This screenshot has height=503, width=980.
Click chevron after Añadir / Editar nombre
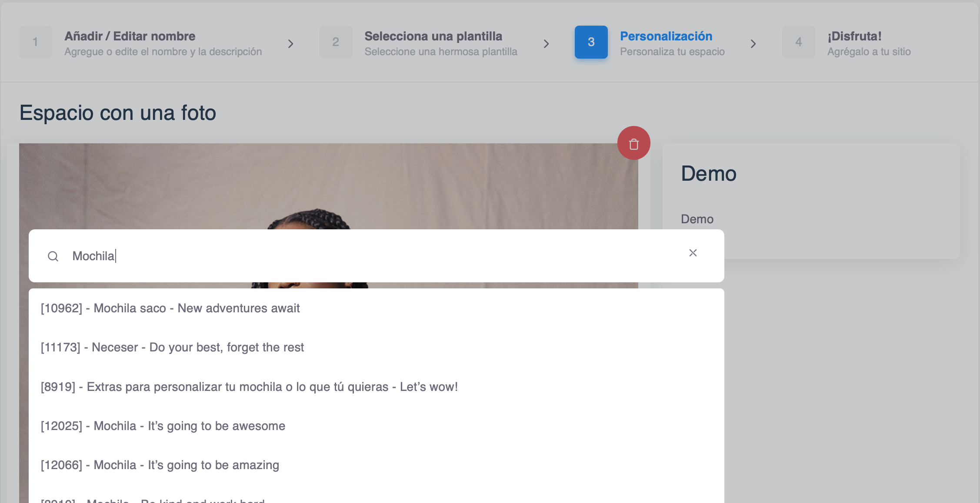coord(291,44)
